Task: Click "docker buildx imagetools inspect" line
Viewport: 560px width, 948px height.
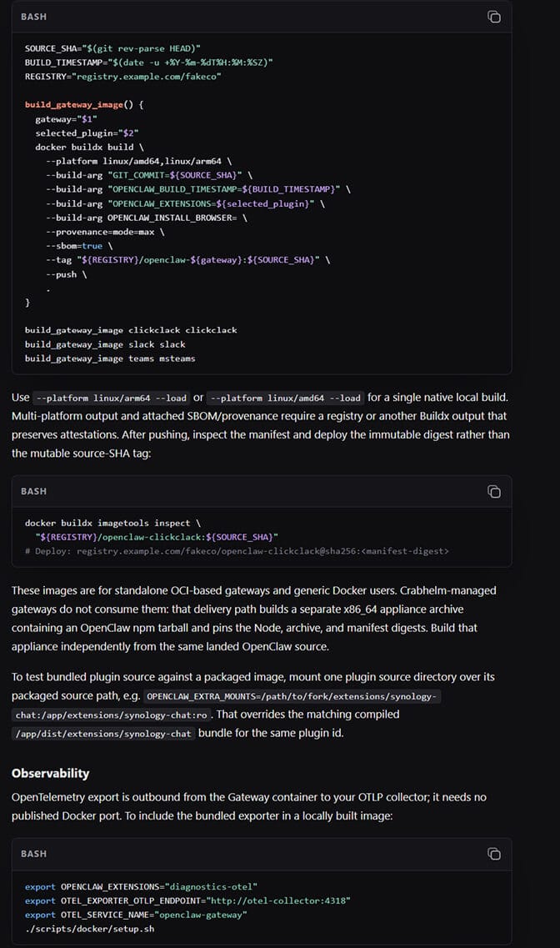Action: click(x=112, y=523)
